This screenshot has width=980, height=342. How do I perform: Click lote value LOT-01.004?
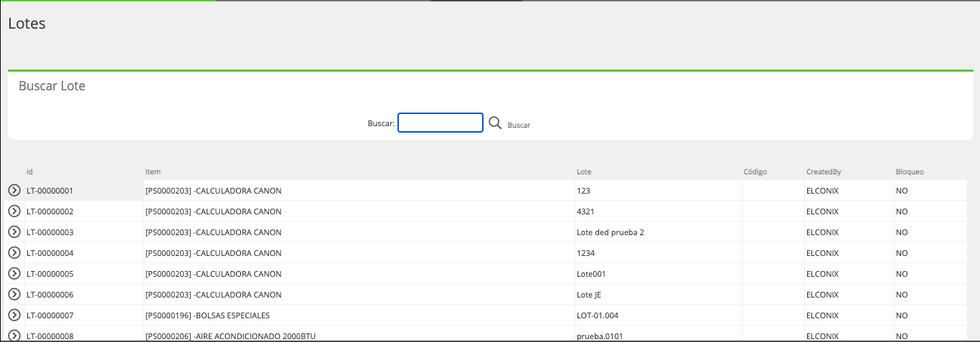[597, 315]
